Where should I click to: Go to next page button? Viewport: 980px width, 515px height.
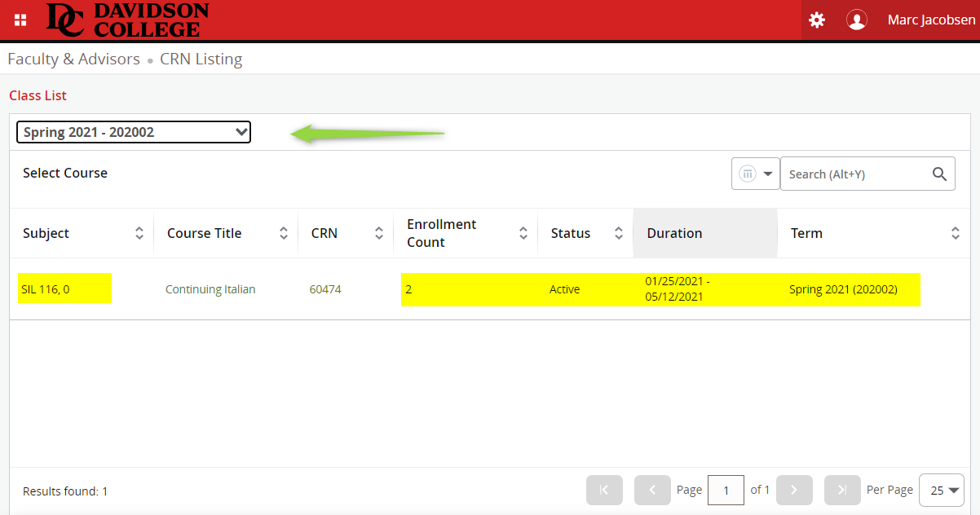click(794, 490)
